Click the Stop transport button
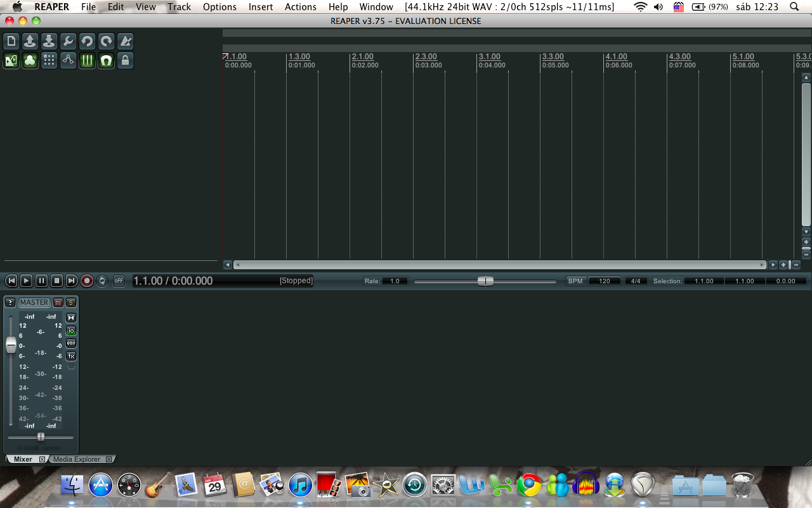 point(56,281)
